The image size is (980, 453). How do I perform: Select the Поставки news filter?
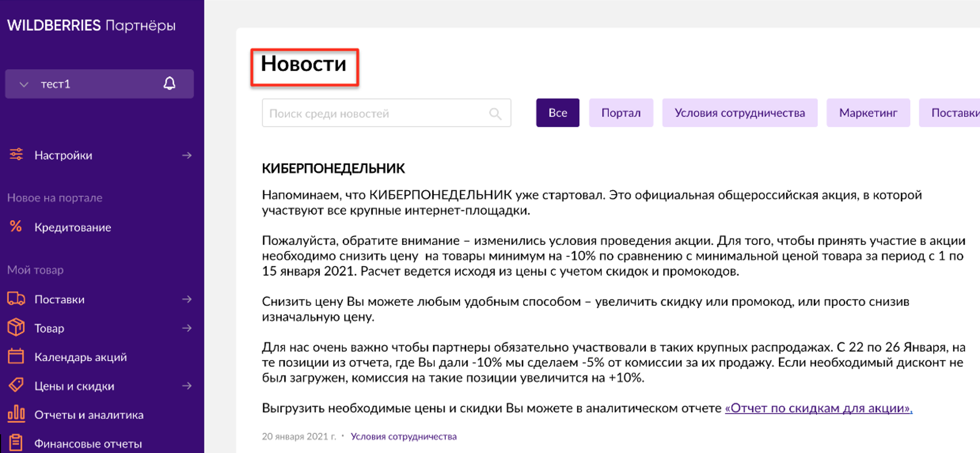pos(950,112)
